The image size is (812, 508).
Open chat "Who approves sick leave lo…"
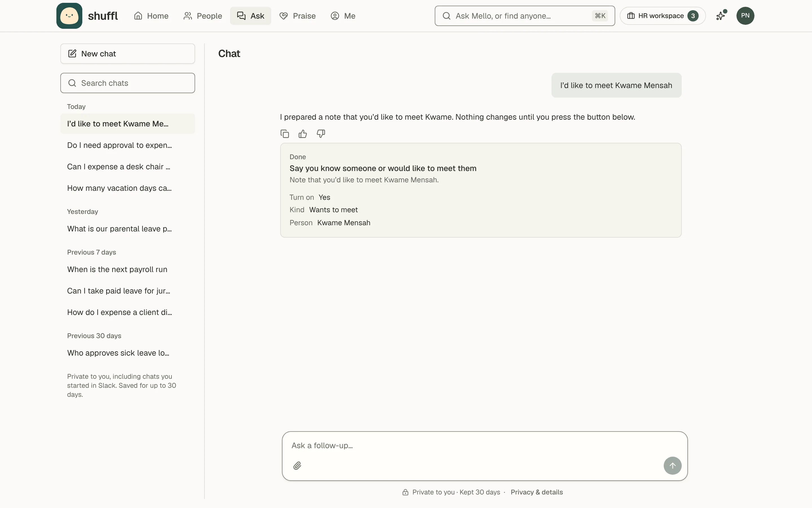tap(127, 353)
